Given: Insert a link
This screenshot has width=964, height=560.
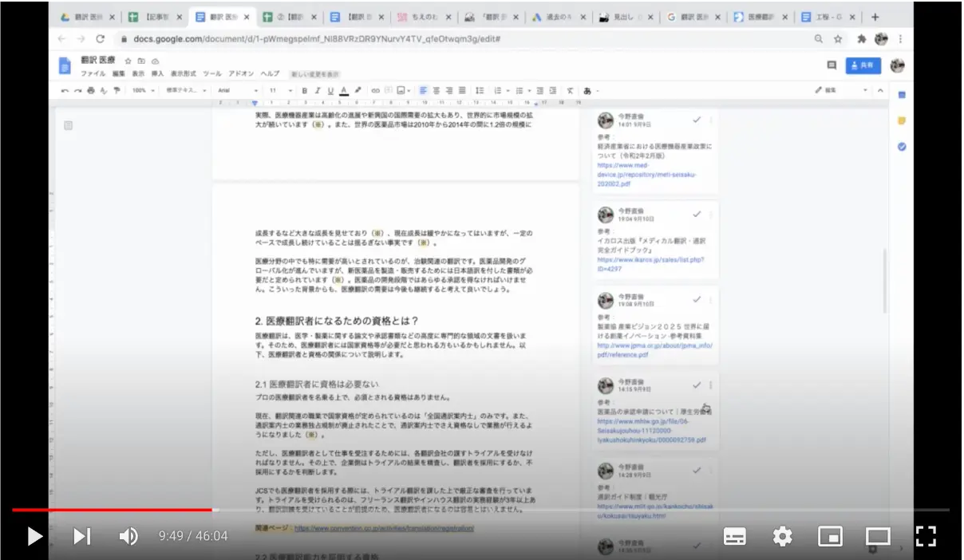Looking at the screenshot, I should click(x=375, y=90).
